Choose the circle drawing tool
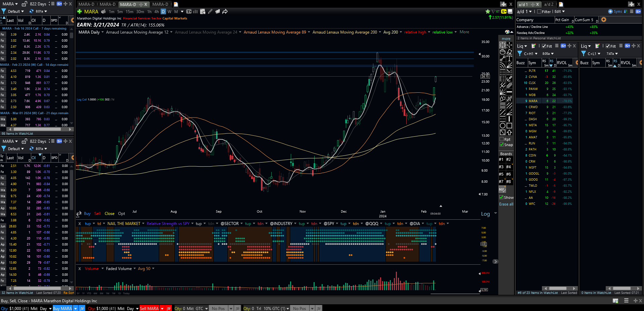Image resolution: width=644 pixels, height=311 pixels. click(x=503, y=126)
